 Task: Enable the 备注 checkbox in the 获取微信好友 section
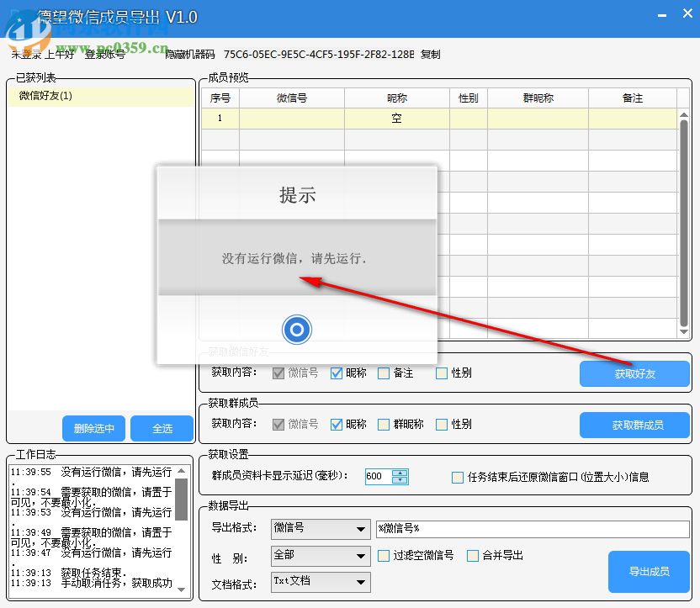pos(384,373)
